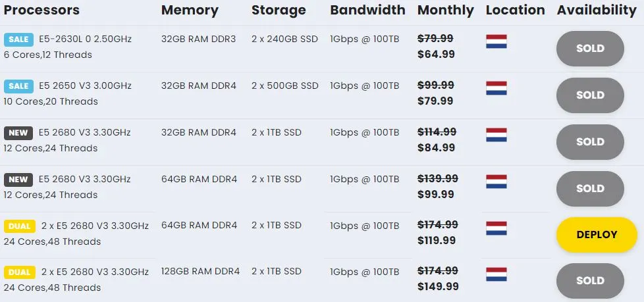Select the $84.99 discounted price

(436, 147)
